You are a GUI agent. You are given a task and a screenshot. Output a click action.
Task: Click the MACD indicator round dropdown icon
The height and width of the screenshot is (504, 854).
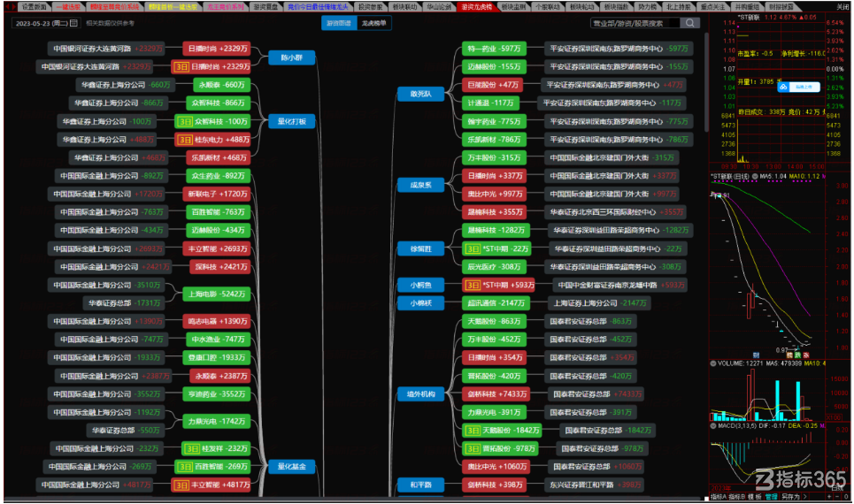pos(713,425)
